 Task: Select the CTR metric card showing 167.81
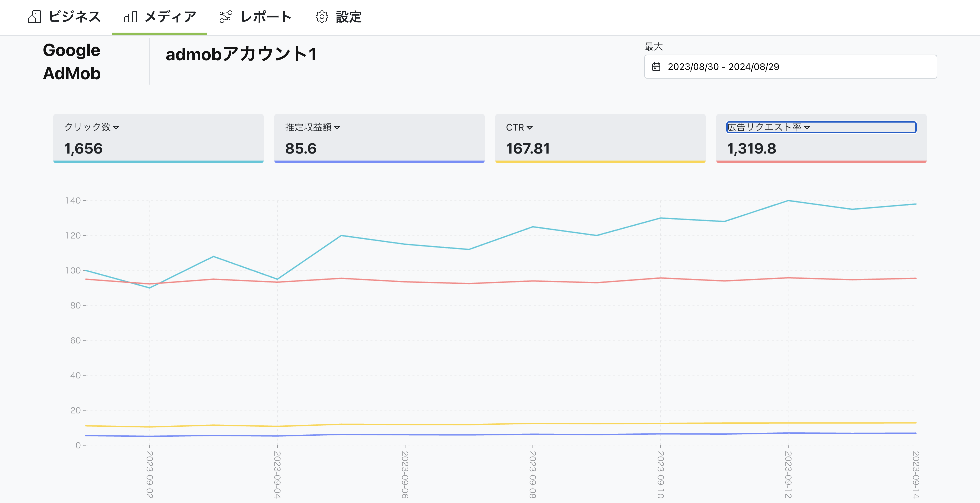[600, 139]
